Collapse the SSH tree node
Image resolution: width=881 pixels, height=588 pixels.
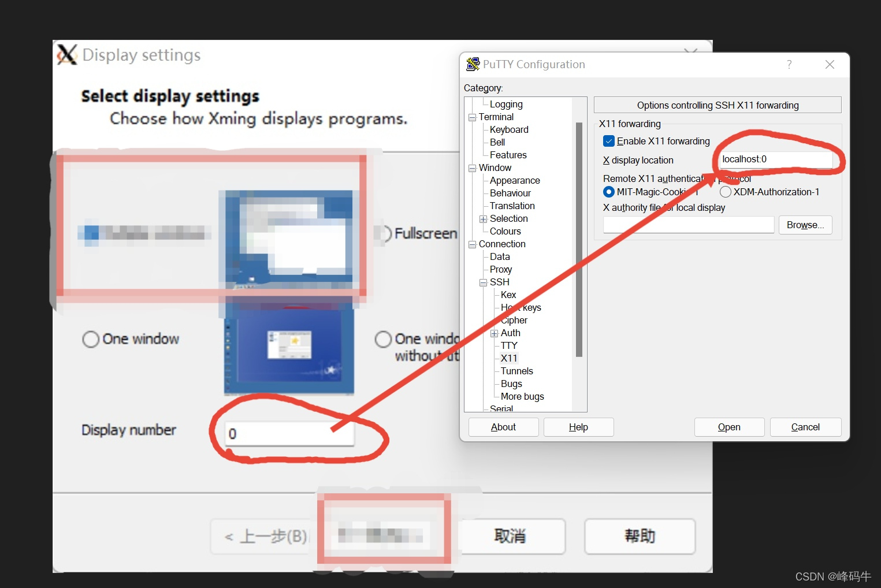[x=483, y=282]
